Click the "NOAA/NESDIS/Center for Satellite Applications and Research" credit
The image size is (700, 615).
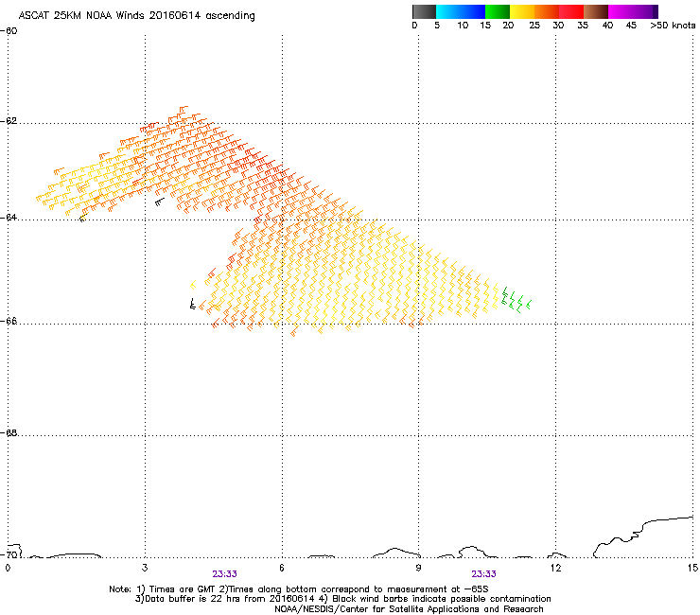pos(409,608)
